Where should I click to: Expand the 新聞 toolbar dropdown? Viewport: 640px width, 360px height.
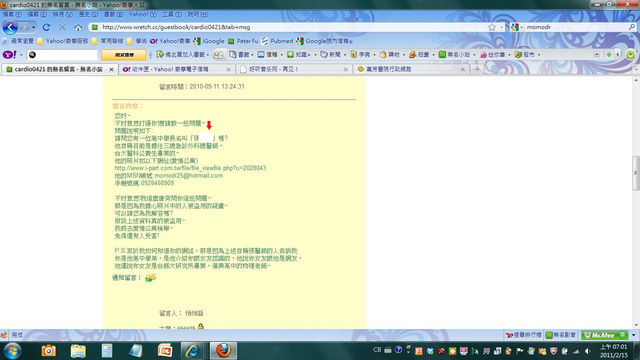(x=345, y=55)
